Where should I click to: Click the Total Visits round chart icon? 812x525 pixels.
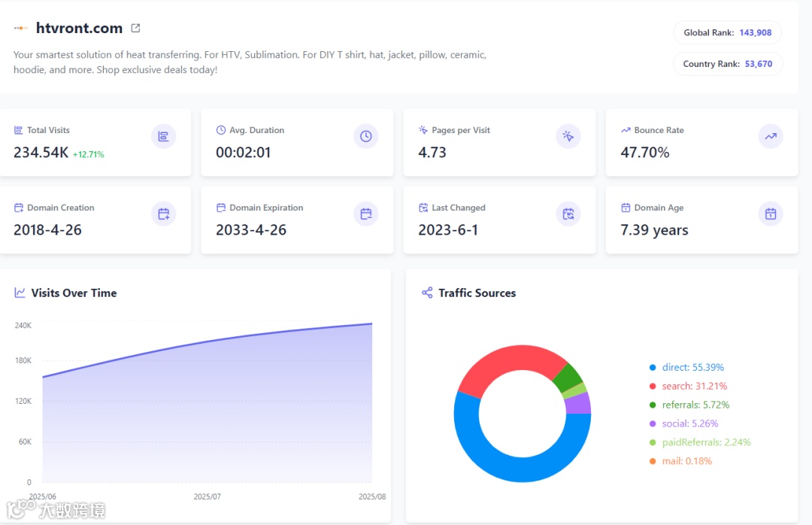pos(164,136)
